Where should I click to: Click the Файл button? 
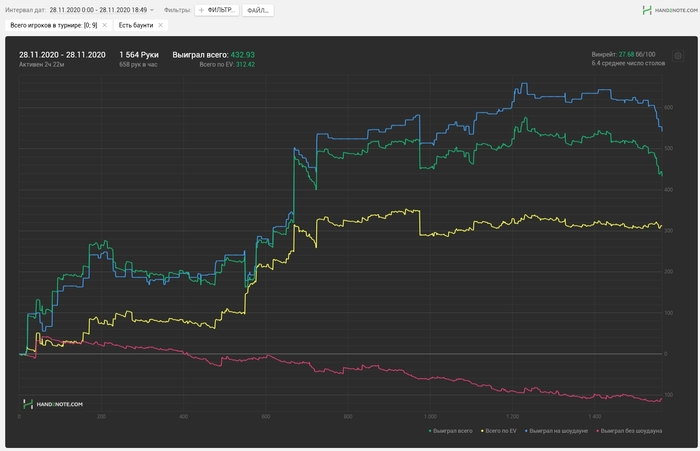click(258, 10)
